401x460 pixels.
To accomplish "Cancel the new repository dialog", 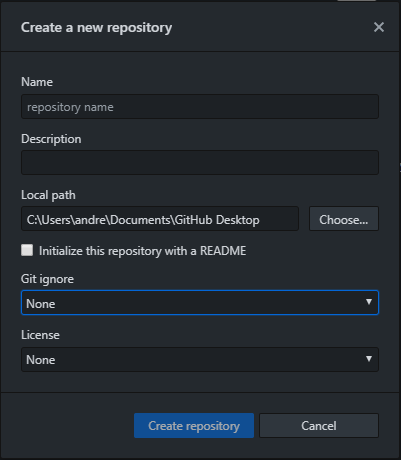I will 319,426.
